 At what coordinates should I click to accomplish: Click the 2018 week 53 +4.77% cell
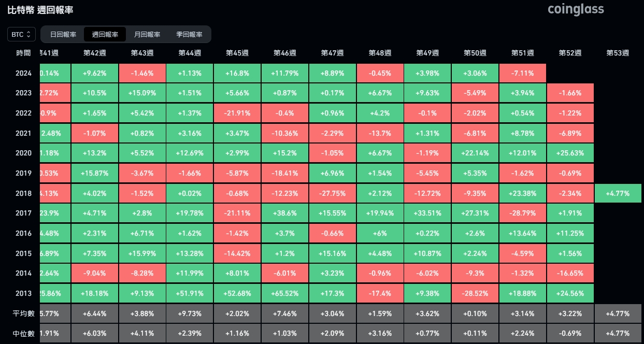(618, 193)
